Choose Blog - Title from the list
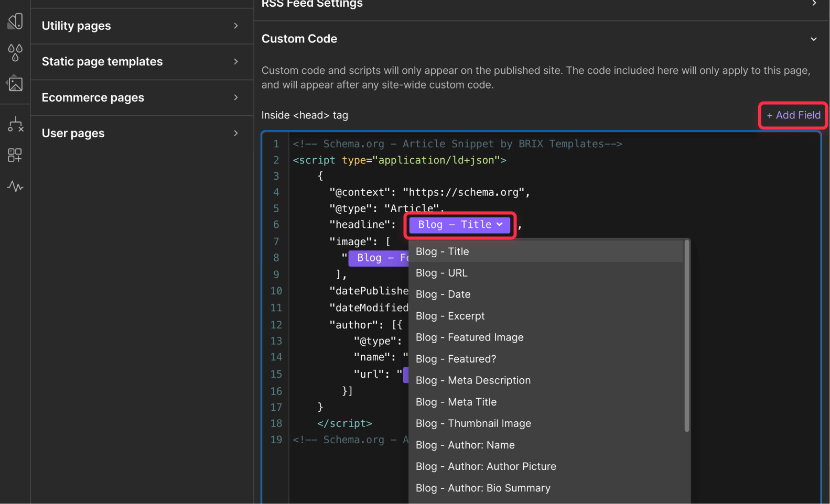This screenshot has width=830, height=504. (546, 251)
